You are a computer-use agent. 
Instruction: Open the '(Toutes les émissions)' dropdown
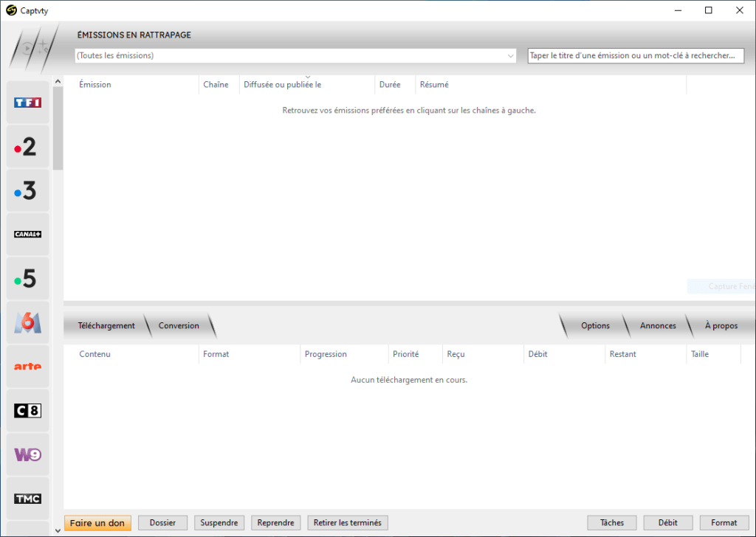[295, 55]
